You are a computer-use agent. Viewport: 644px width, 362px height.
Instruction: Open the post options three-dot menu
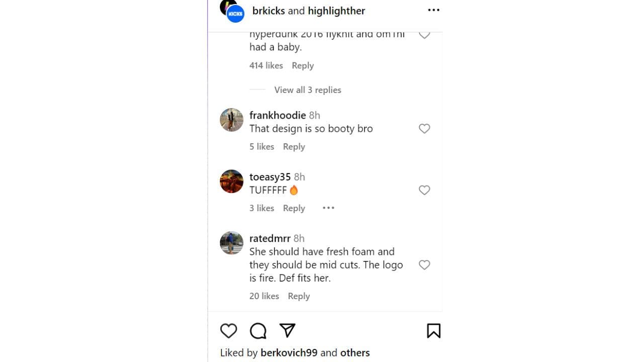[433, 10]
